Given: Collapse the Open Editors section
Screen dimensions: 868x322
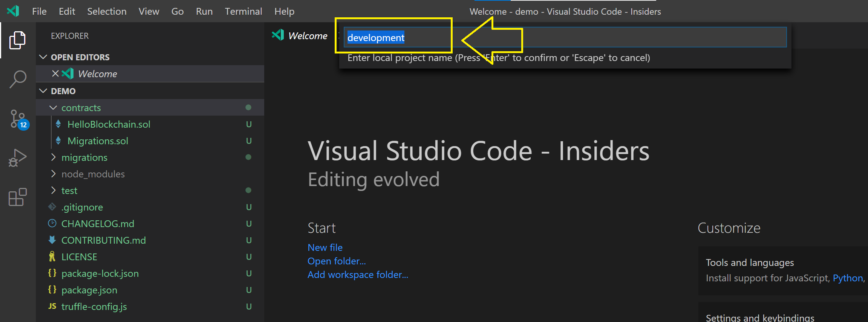Looking at the screenshot, I should (x=43, y=57).
